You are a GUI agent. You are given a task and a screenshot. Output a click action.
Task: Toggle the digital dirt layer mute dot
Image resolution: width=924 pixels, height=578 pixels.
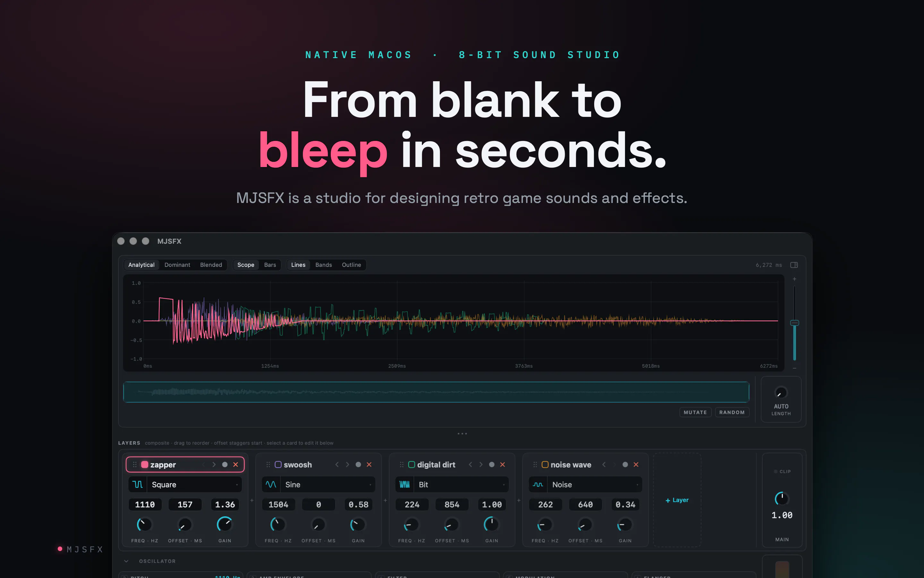pyautogui.click(x=492, y=464)
